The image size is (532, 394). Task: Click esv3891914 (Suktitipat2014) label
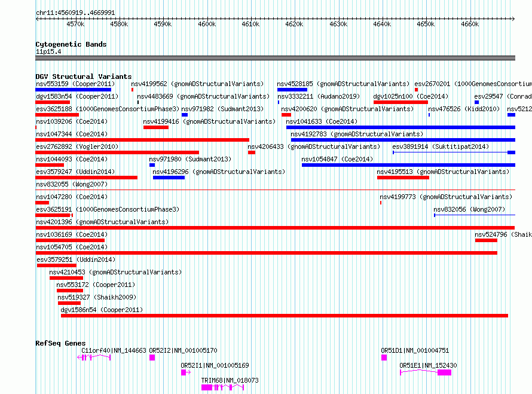[x=441, y=146]
